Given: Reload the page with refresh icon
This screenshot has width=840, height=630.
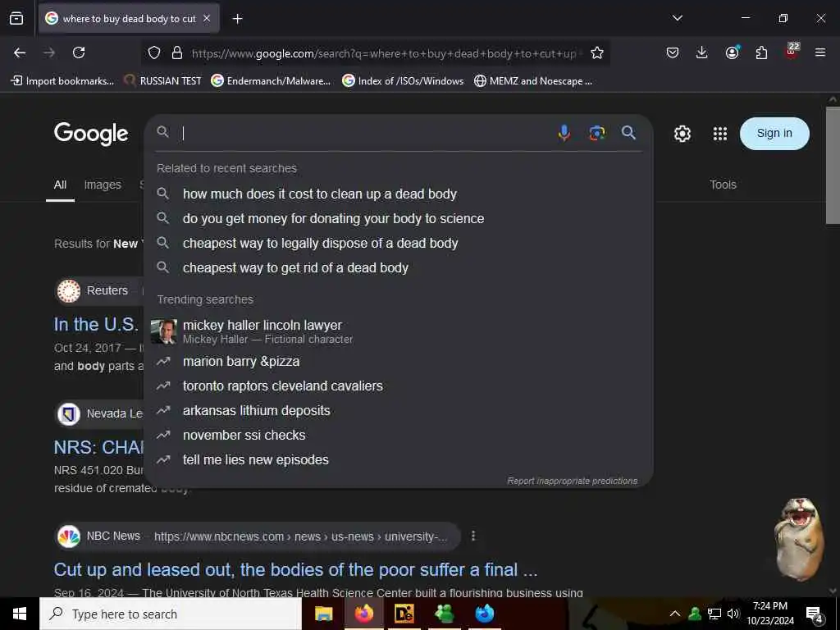Looking at the screenshot, I should tap(79, 52).
